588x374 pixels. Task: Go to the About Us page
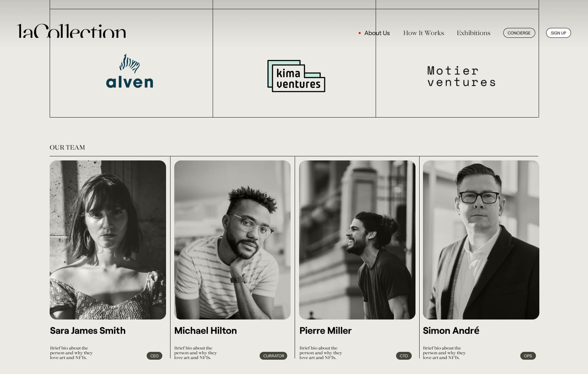[377, 33]
